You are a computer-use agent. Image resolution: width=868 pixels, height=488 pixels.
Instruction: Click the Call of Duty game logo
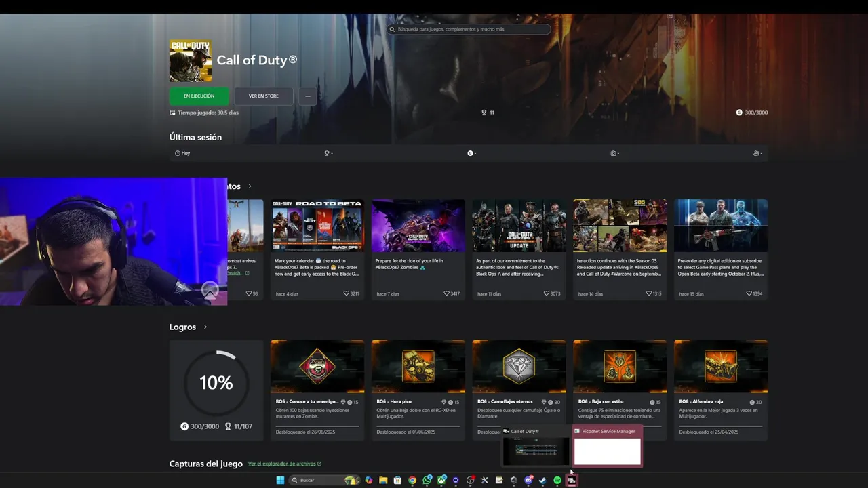[x=191, y=61]
